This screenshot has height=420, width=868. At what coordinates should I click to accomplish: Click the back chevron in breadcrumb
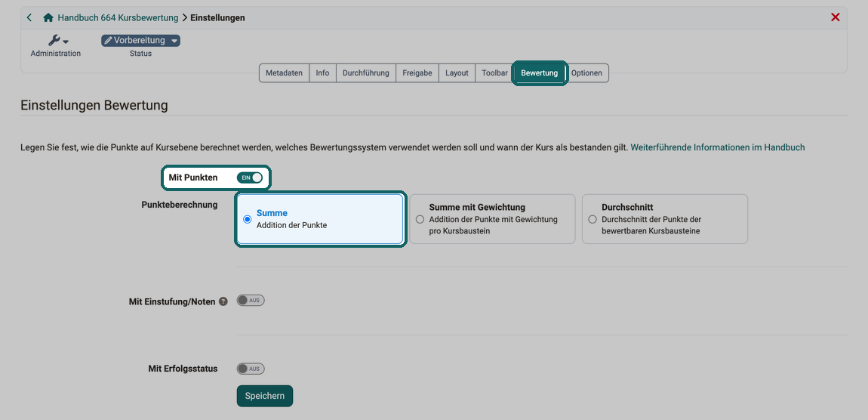(x=29, y=17)
